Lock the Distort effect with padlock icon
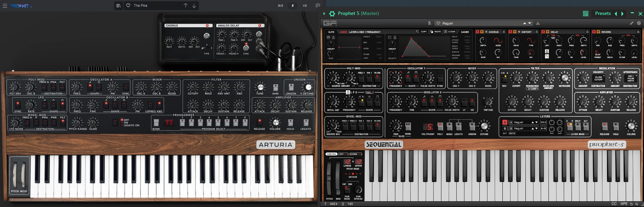Image resolution: width=644 pixels, height=207 pixels. click(x=537, y=32)
